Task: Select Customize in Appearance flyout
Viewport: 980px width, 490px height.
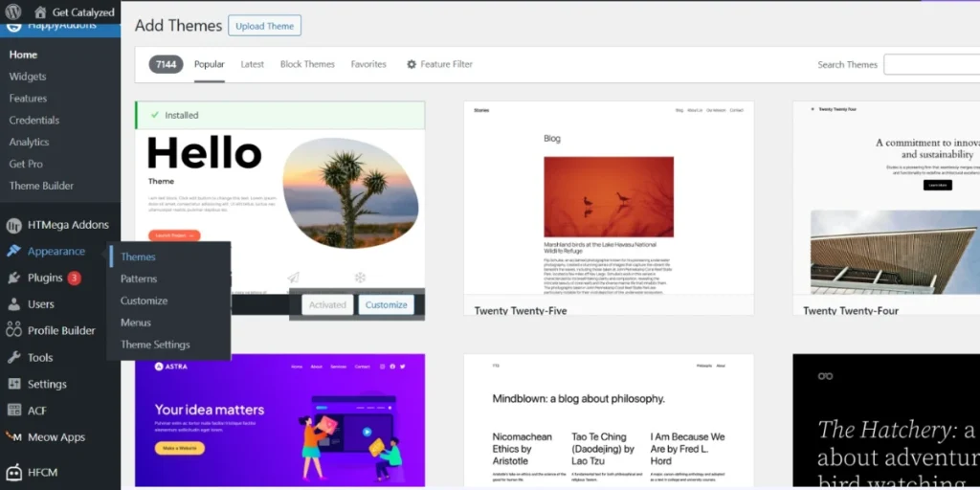Action: click(144, 301)
